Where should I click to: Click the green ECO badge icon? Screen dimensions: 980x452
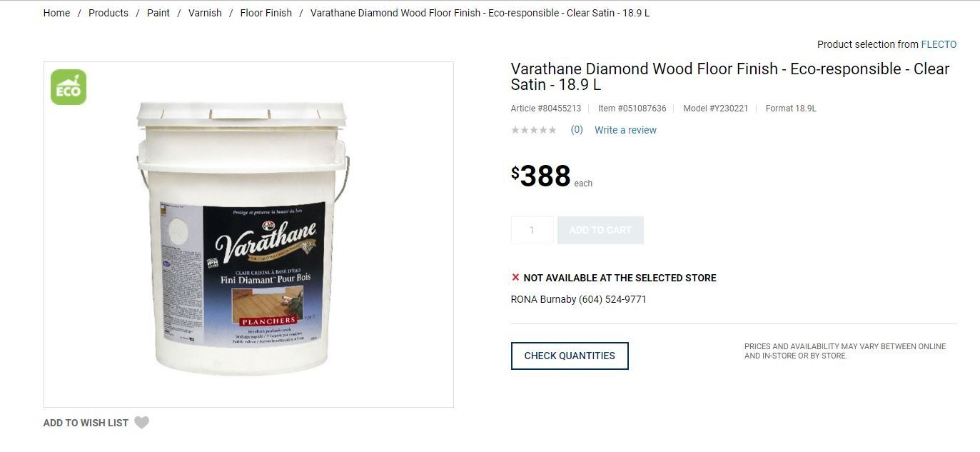click(x=69, y=87)
